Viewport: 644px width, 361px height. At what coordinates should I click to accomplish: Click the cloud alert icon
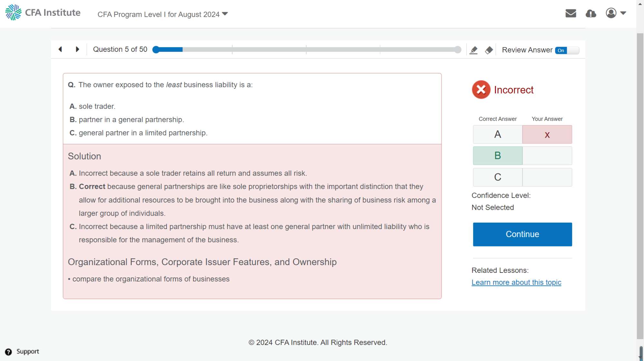(x=591, y=14)
